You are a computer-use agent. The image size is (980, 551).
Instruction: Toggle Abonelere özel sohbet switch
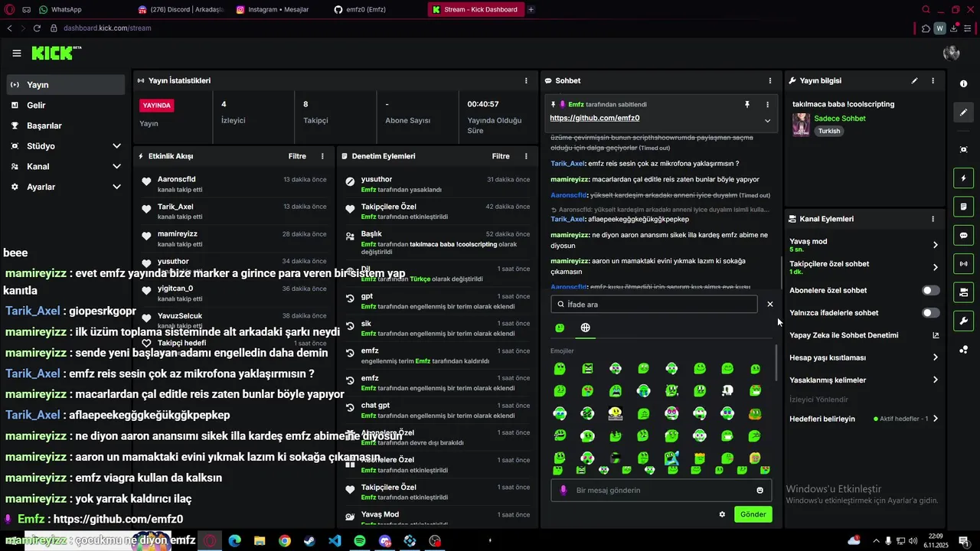pyautogui.click(x=930, y=291)
